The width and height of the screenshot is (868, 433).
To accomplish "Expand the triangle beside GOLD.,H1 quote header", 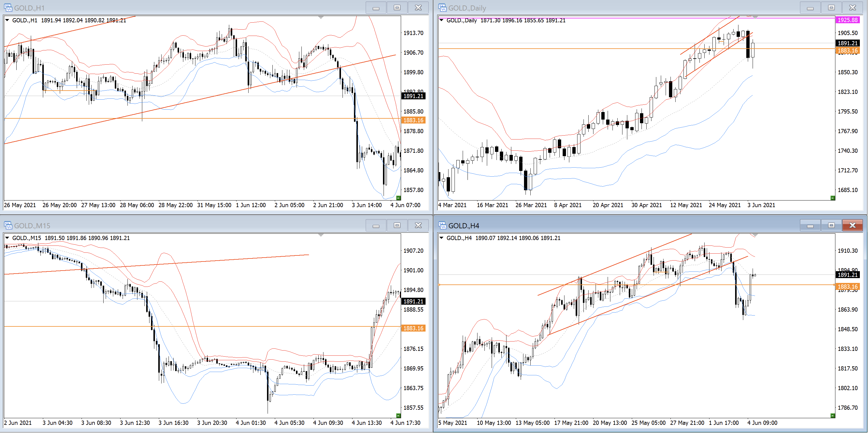I will click(7, 20).
